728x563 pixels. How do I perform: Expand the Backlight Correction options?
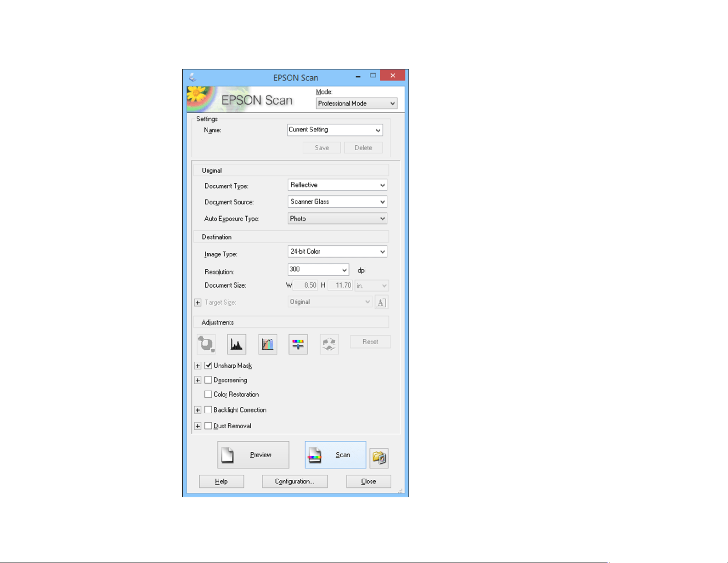click(198, 410)
